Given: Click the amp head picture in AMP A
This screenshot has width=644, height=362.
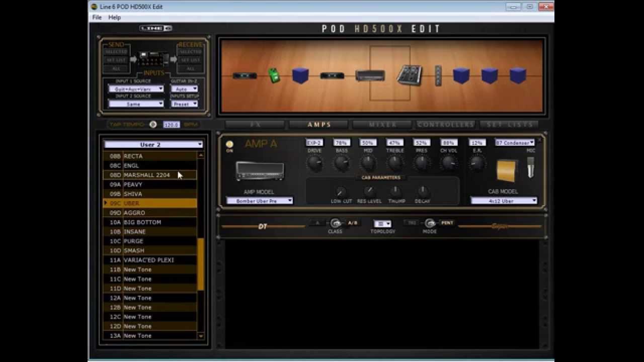Looking at the screenshot, I should (260, 171).
